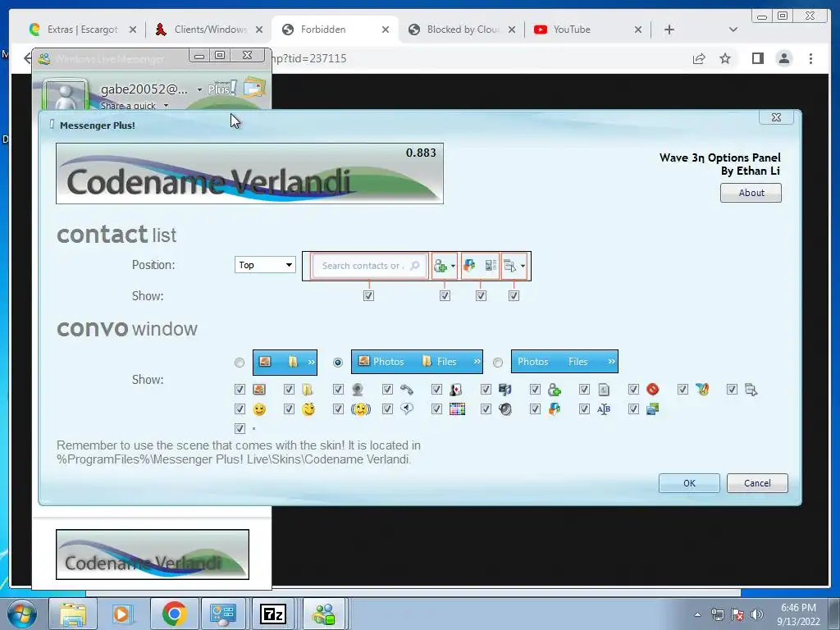840x630 pixels.
Task: Click the color scheme cube icon in second row
Action: 555,409
